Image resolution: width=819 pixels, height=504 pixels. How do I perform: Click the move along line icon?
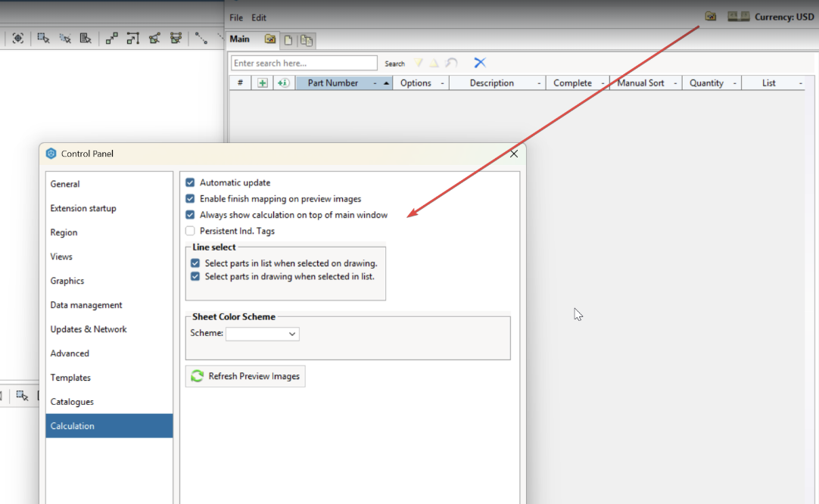[x=132, y=38]
